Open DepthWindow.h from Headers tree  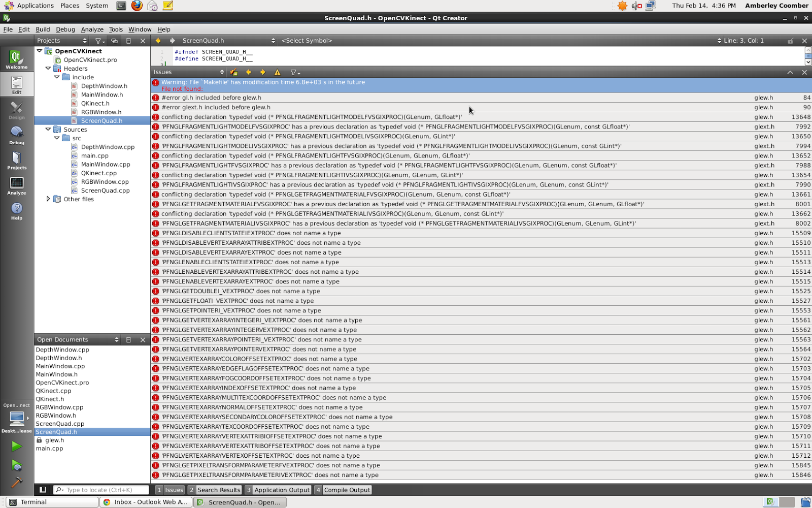[104, 86]
